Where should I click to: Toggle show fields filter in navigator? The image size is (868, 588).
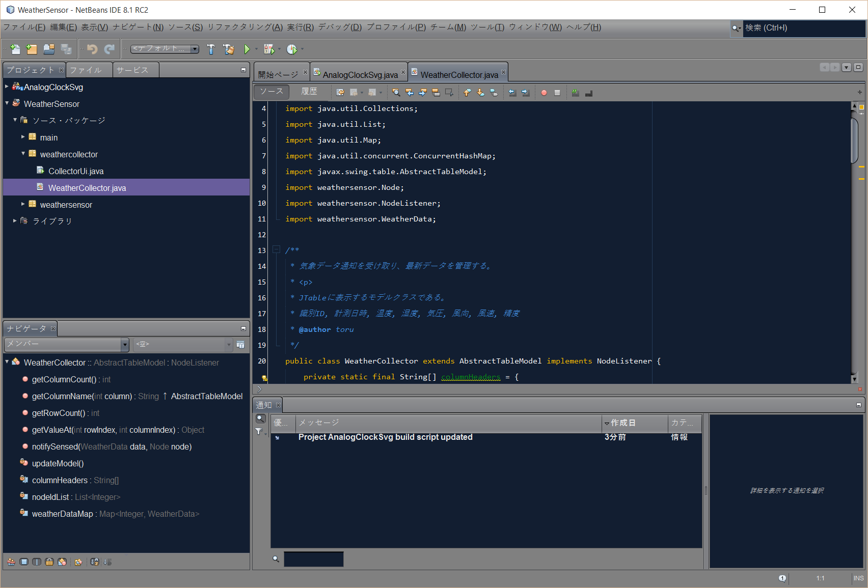24,562
